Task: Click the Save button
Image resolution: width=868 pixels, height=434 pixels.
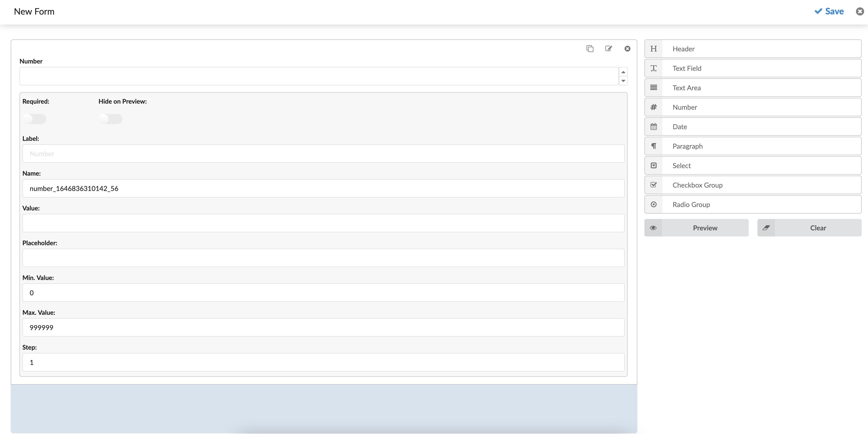Action: click(829, 11)
